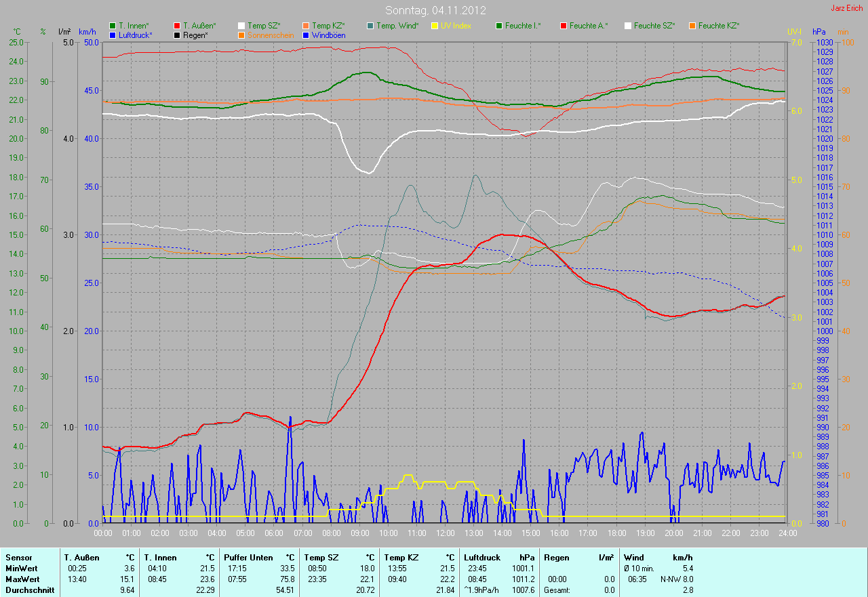Click the Luftdruck average value '1007.6'
868x597 pixels.
point(524,590)
